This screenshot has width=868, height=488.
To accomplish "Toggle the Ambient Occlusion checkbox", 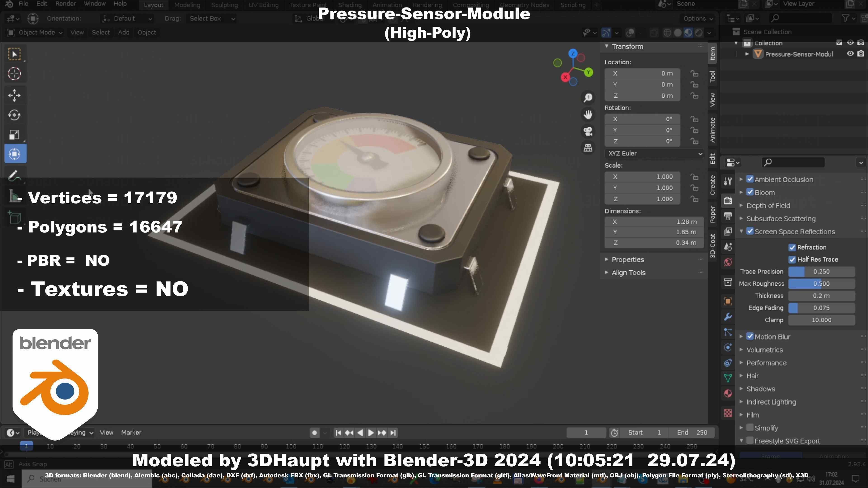I will tap(750, 180).
